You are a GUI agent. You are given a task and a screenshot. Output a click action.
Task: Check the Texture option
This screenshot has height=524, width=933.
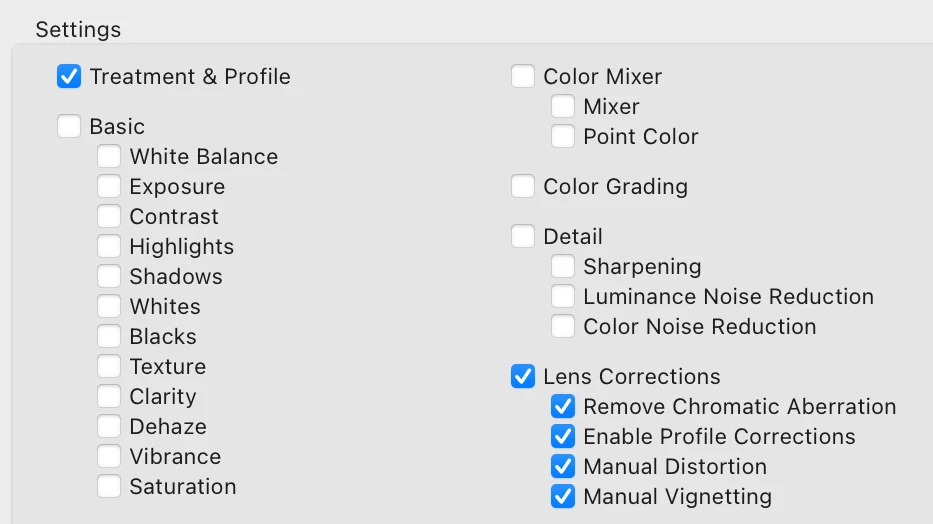(109, 367)
